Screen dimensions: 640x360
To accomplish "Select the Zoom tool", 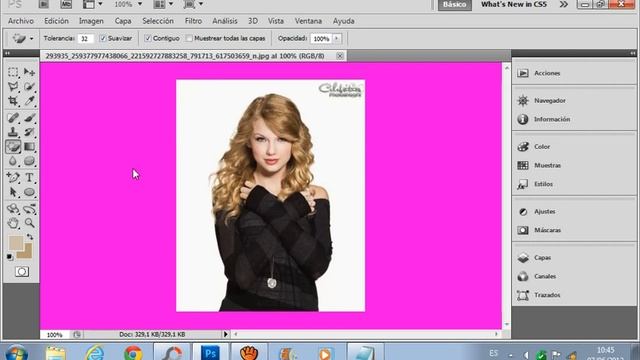I will [x=29, y=223].
